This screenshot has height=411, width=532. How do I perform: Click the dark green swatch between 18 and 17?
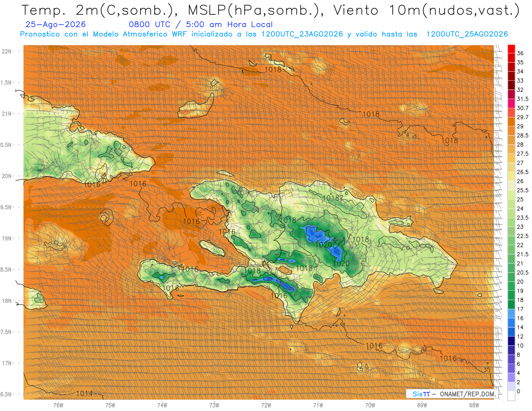point(511,304)
